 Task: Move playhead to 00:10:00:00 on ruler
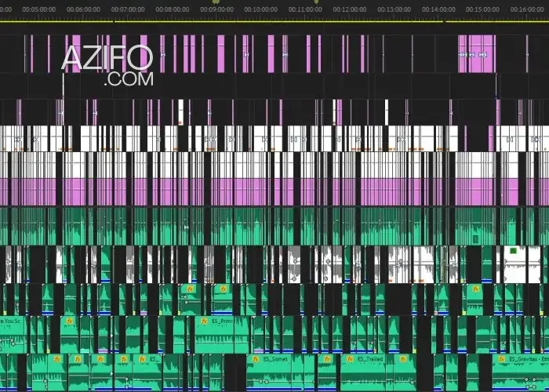click(x=261, y=9)
